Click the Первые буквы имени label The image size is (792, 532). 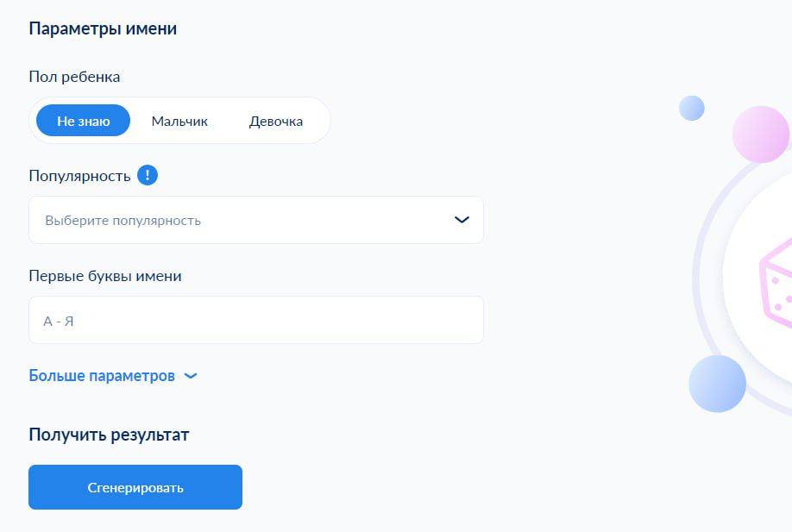point(105,276)
